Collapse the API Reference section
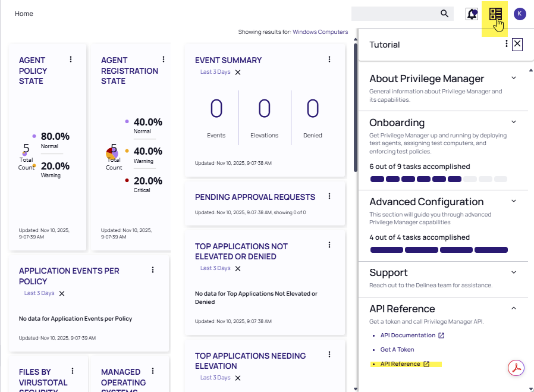This screenshot has height=392, width=534. [x=514, y=308]
